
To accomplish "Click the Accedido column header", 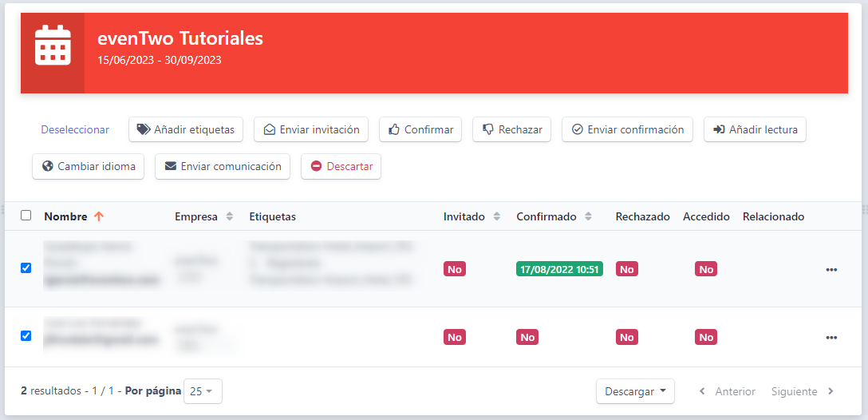I will coord(706,216).
